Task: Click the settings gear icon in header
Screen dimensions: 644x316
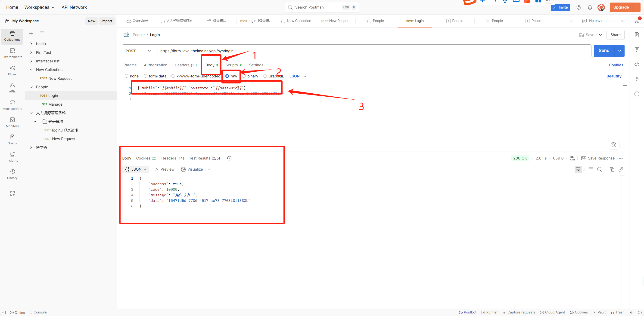Action: coord(579,7)
